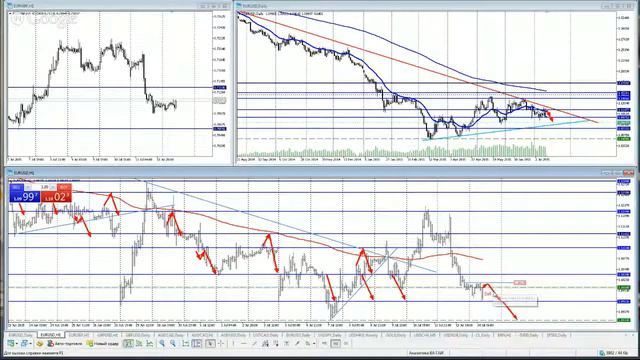The width and height of the screenshot is (640, 360).
Task: Open the SP500,Daily chart tab
Action: 556,335
